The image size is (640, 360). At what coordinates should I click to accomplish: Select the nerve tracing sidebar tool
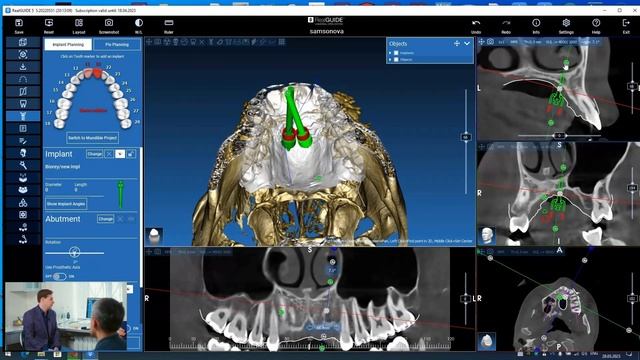[23, 91]
